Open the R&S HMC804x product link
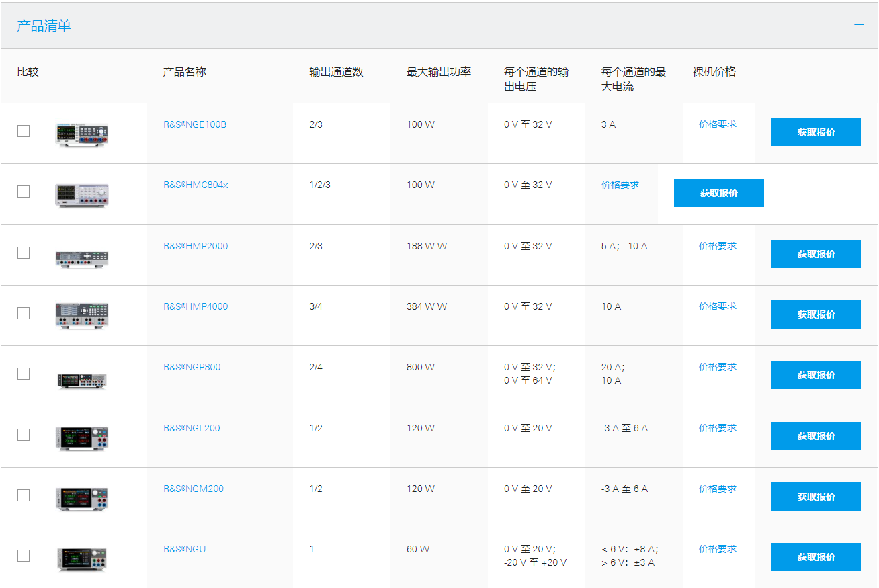 [x=196, y=185]
